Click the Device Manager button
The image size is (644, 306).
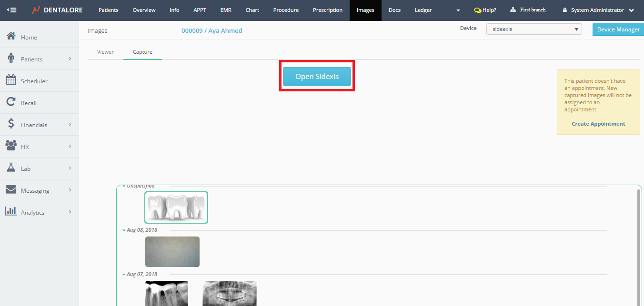[618, 30]
